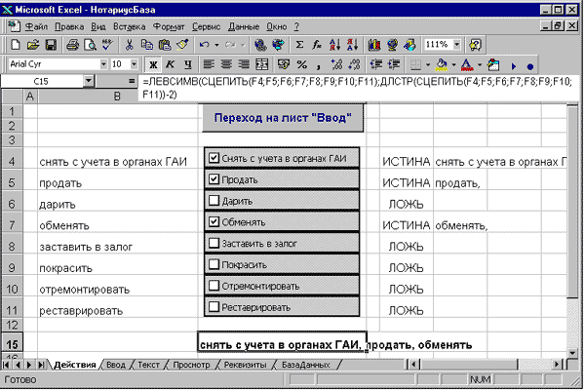The image size is (585, 392).
Task: Uncheck the 'Обменять' checkbox
Action: [x=214, y=221]
